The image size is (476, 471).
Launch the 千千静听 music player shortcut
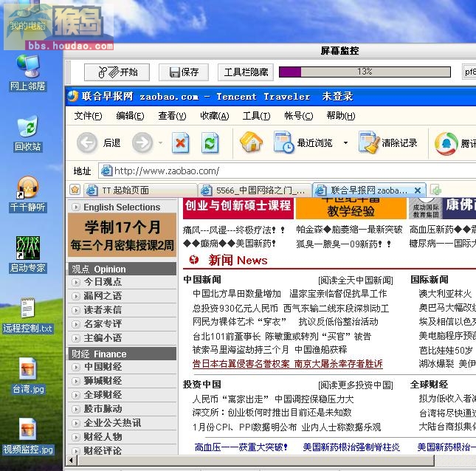[27, 194]
